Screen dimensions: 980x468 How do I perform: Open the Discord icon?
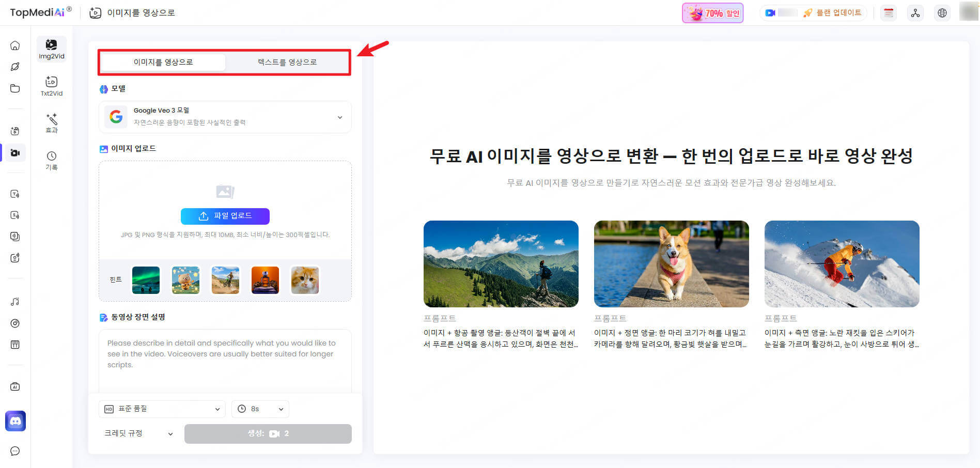pos(15,421)
